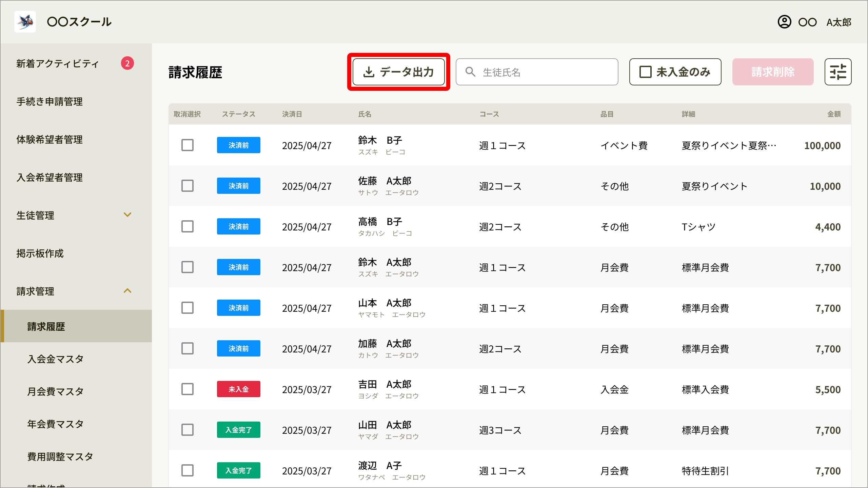Check the row for 渡辺 A子

[188, 470]
